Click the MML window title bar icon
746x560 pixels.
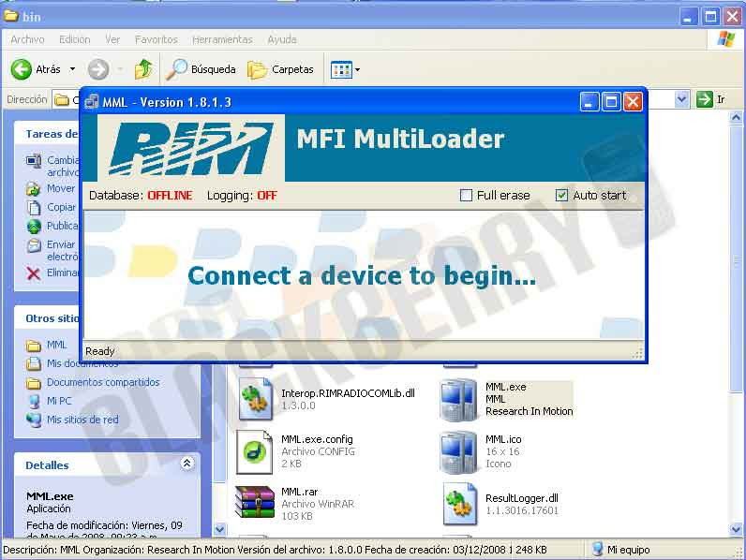point(91,102)
